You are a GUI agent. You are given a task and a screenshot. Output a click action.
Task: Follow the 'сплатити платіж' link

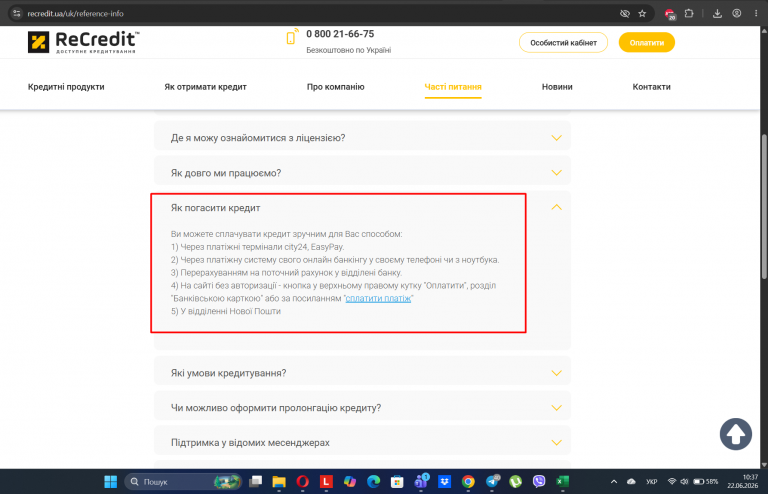378,298
